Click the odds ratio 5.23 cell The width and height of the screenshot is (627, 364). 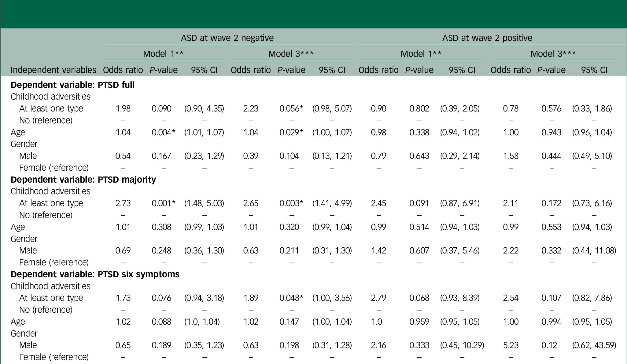(511, 345)
